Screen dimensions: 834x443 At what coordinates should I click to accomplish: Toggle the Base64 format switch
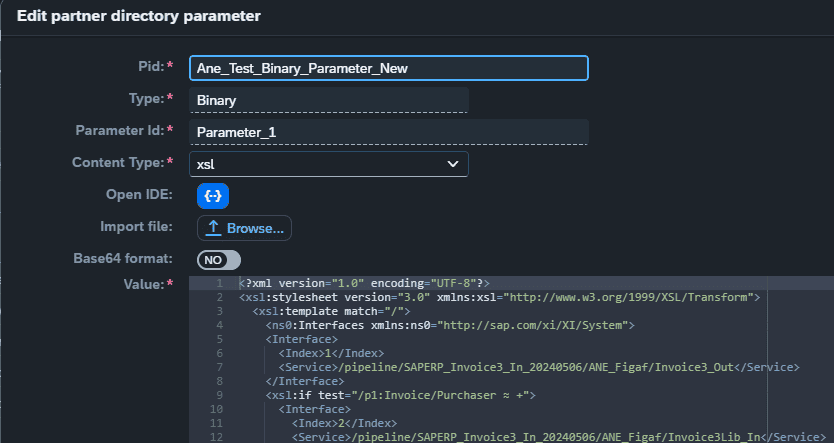[x=219, y=260]
